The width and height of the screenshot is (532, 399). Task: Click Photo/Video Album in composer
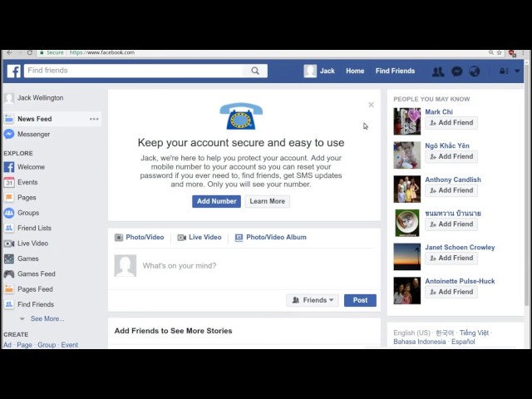click(x=271, y=238)
